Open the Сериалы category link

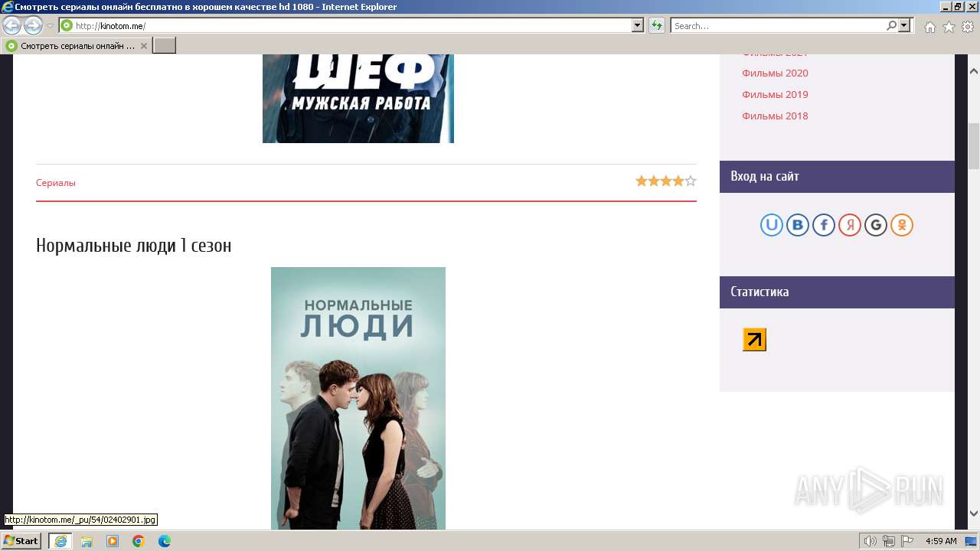click(56, 183)
